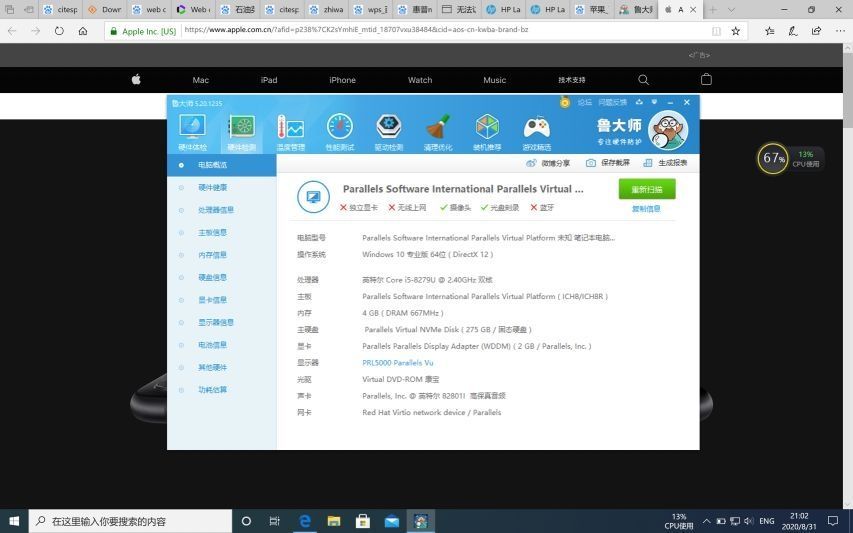
Task: Open 其他硬件 other hardware
Action: (221, 367)
